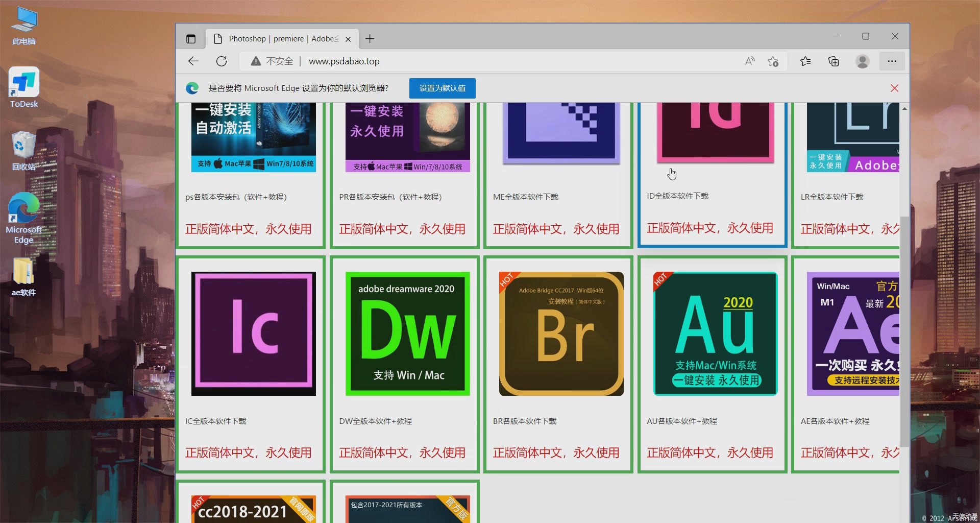Viewport: 980px width, 523px height.
Task: Click the ps各版本安装包 (软件+教程) link
Action: (236, 197)
